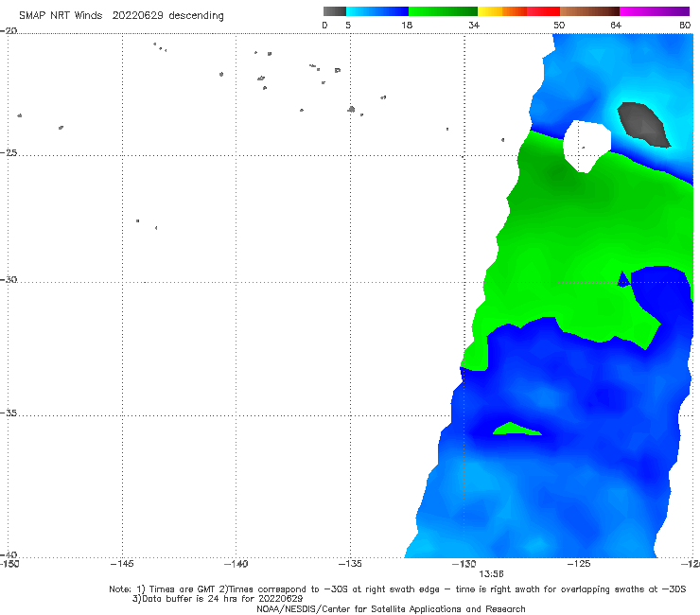
Task: Click the note line 'Data buffer is 24 hrs'
Action: (x=218, y=599)
